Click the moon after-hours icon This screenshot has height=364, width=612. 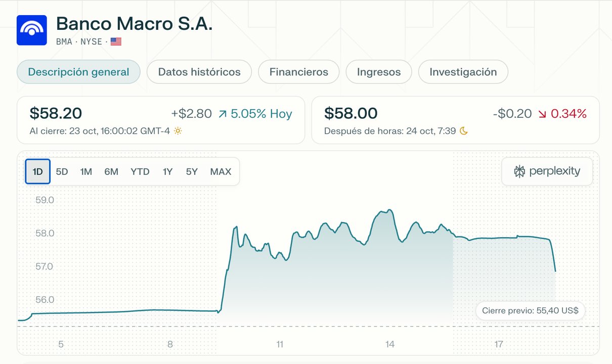464,131
